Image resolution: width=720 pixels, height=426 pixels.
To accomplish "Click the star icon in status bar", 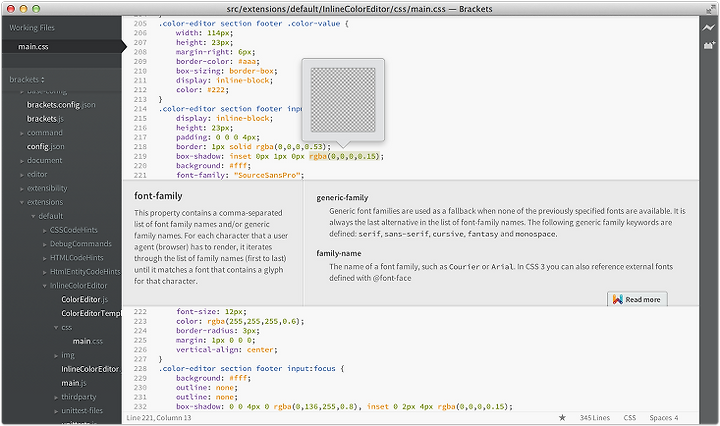I will point(562,417).
